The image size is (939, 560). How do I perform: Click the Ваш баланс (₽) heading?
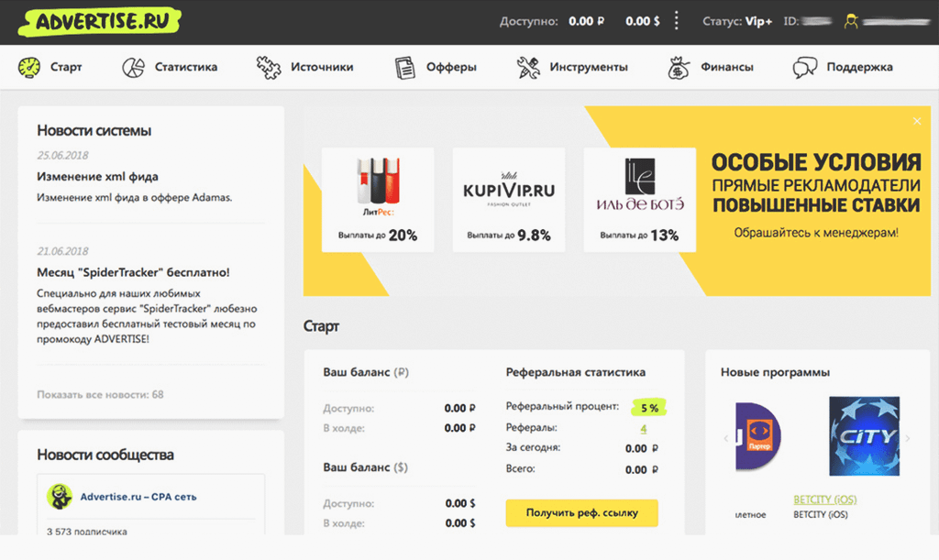tap(366, 372)
